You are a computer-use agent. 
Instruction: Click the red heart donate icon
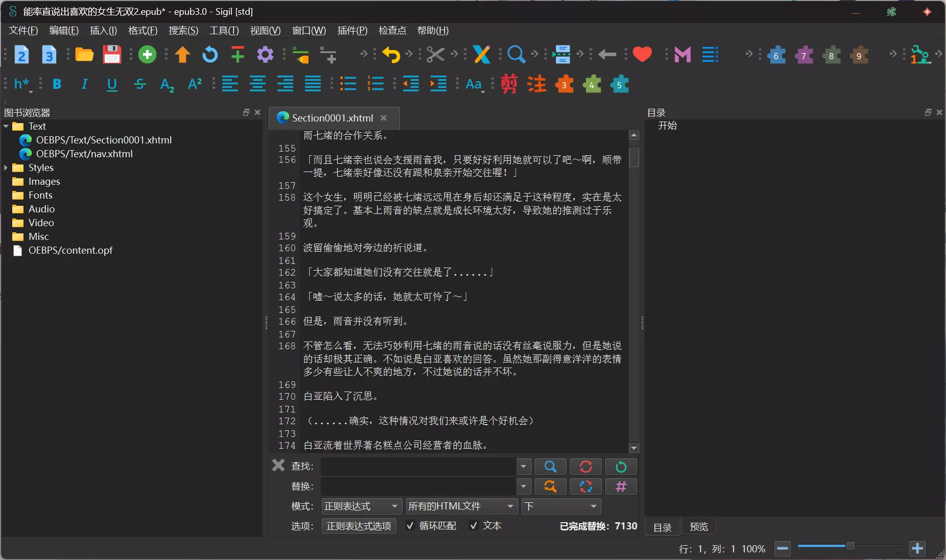click(642, 54)
